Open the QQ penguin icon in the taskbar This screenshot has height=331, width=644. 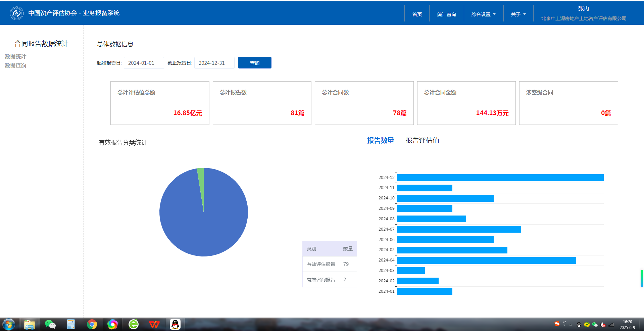coord(175,324)
